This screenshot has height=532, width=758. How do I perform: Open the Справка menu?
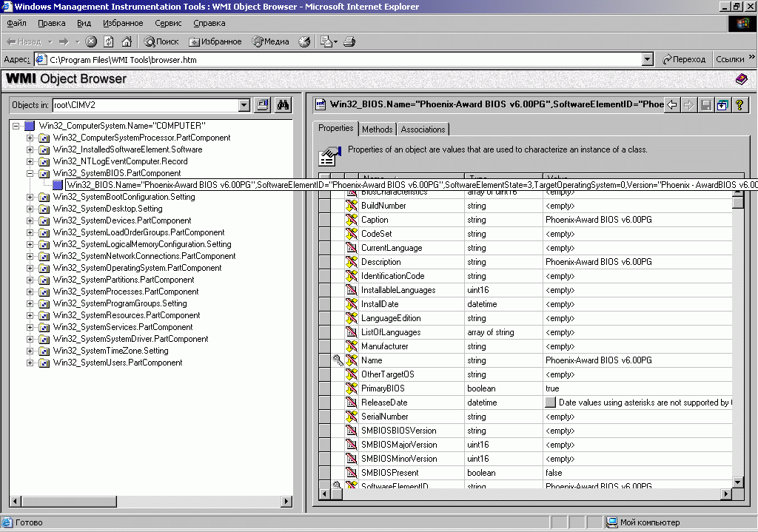tap(209, 23)
